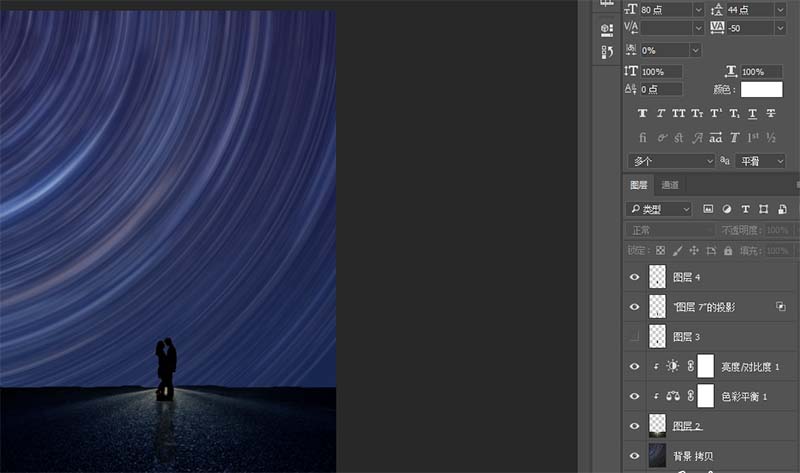Hide the 亮度/对比度 1 adjustment layer
800x473 pixels.
pos(634,366)
